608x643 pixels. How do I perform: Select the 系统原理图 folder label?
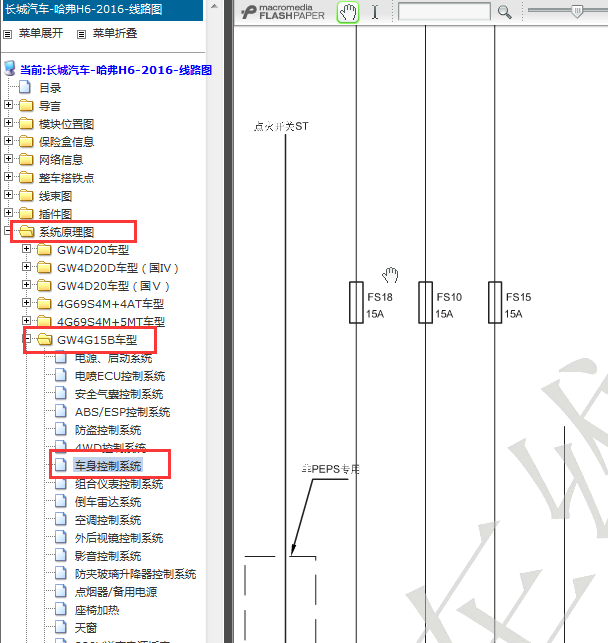pos(66,232)
